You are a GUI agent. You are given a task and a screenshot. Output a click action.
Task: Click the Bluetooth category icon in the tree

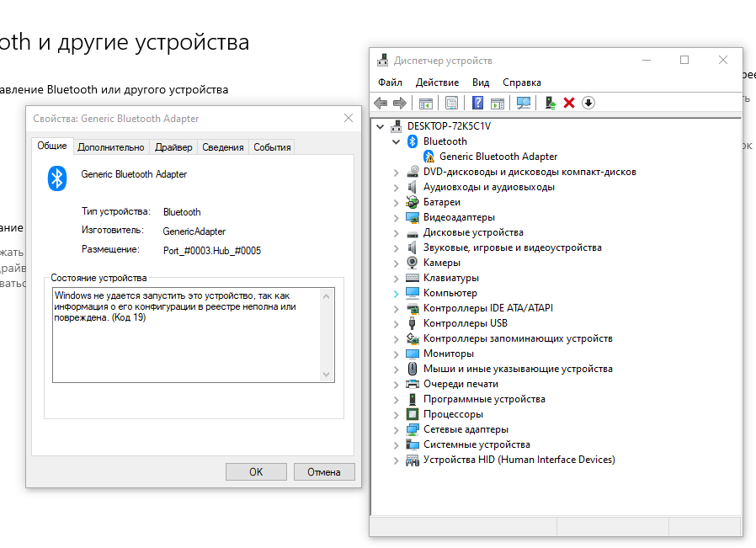pyautogui.click(x=413, y=141)
